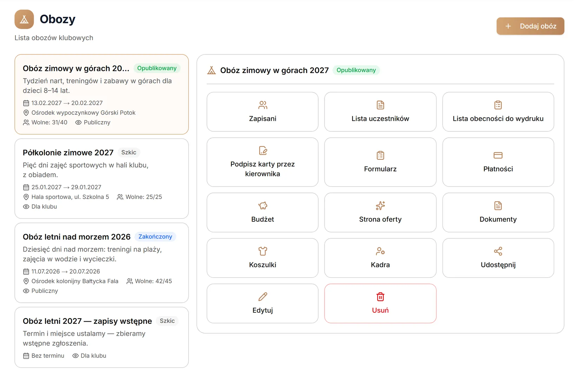
Task: Click the Obóz letni 2027 — zapisy wstępne title
Action: pyautogui.click(x=87, y=321)
